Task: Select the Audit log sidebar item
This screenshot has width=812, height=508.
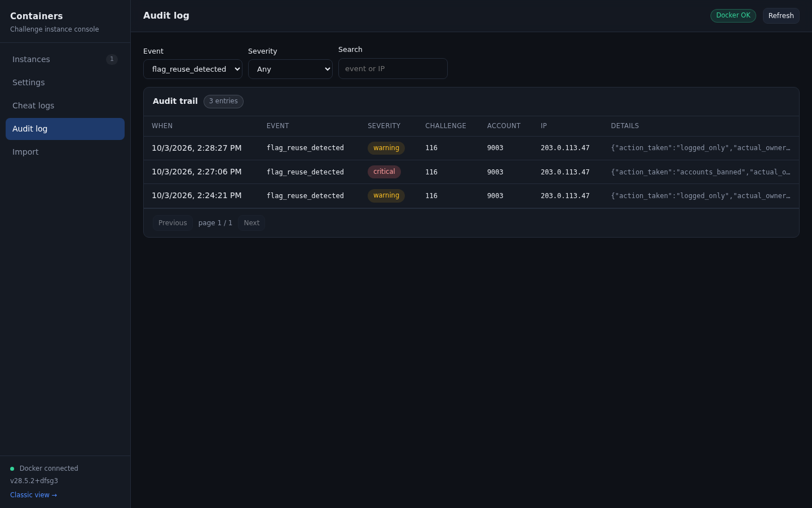Action: 65,129
